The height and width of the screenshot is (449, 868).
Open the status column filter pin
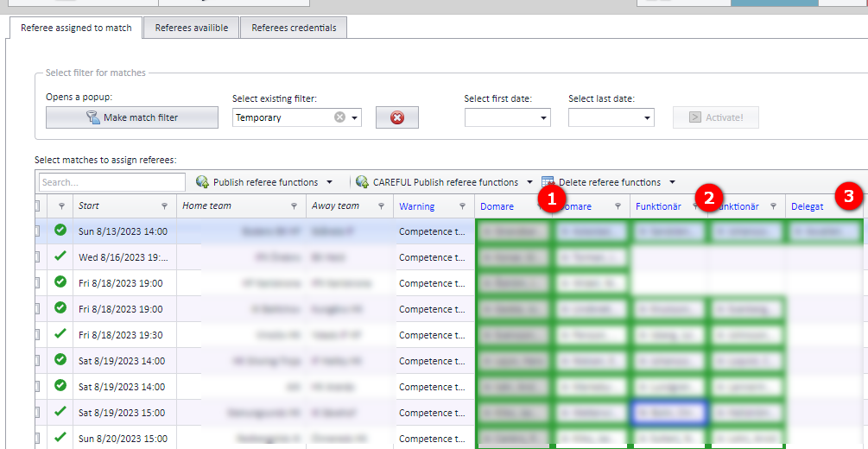(x=60, y=206)
